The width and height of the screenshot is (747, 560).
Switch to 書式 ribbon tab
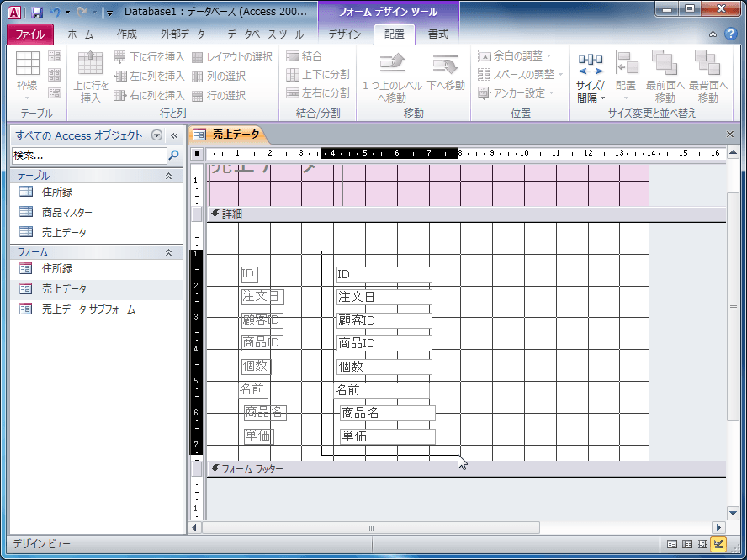[437, 34]
